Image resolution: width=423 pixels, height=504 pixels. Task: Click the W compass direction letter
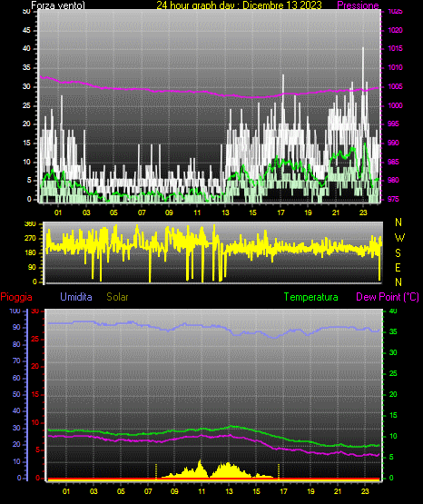click(x=399, y=238)
